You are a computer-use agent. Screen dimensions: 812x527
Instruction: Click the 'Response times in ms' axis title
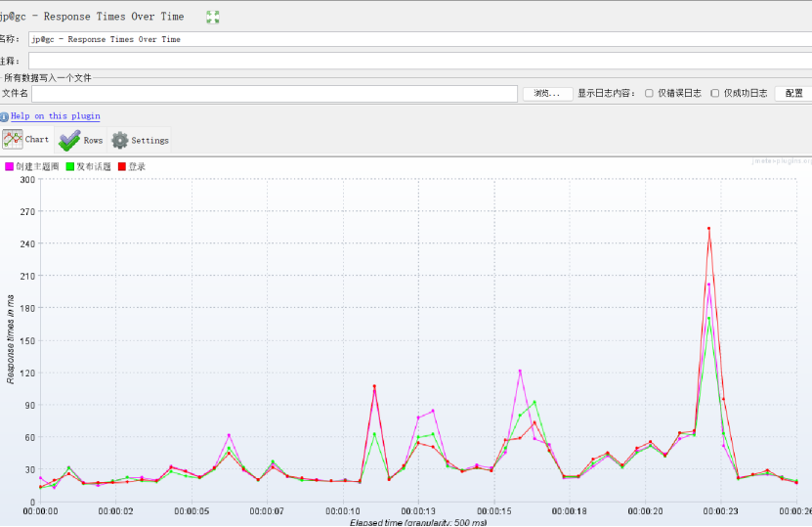pos(11,339)
